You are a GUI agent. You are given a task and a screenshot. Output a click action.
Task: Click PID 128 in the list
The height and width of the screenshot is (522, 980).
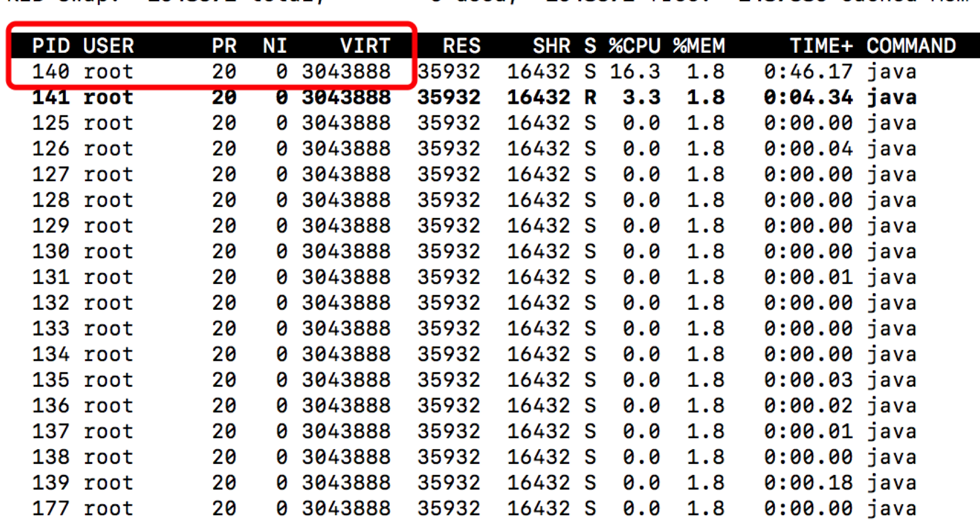click(51, 200)
